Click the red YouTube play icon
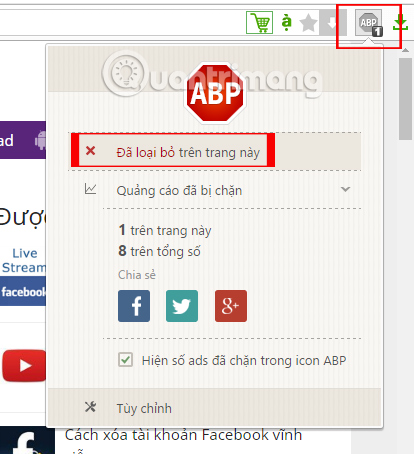The height and width of the screenshot is (454, 414). point(24,366)
